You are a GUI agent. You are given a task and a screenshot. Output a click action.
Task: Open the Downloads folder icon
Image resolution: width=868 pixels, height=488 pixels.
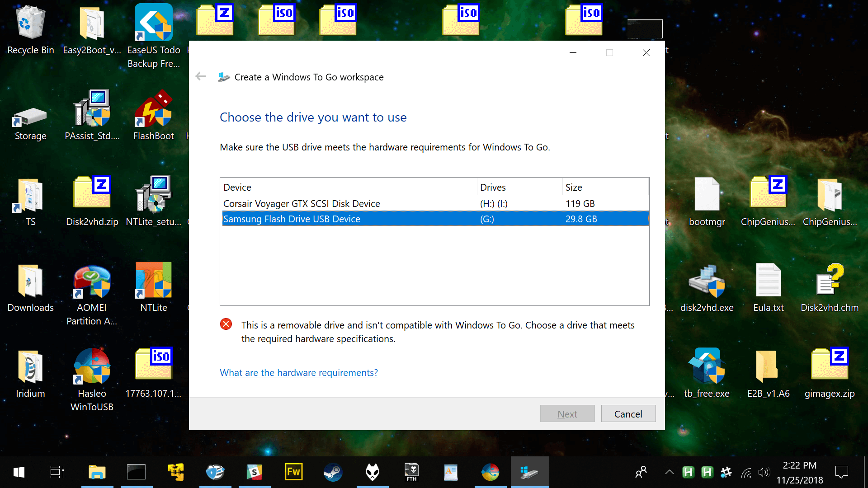point(30,287)
